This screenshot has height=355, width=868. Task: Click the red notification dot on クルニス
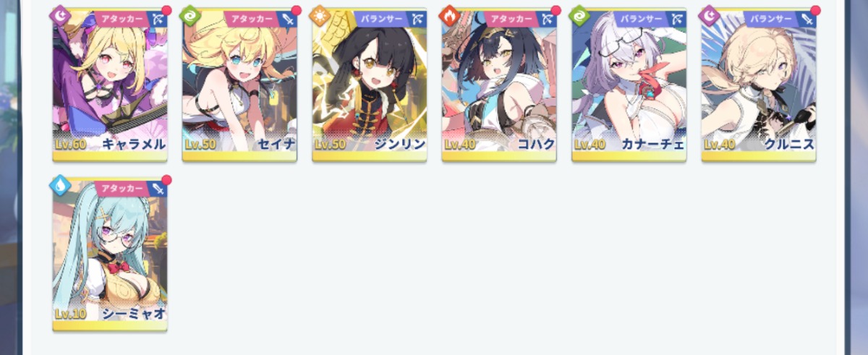coord(815,10)
